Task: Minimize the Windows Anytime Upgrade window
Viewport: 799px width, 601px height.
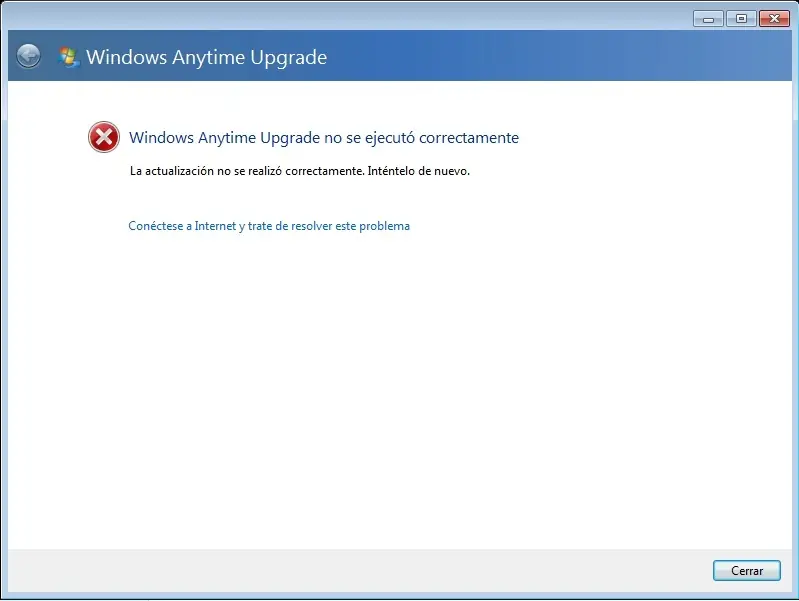Action: click(708, 19)
